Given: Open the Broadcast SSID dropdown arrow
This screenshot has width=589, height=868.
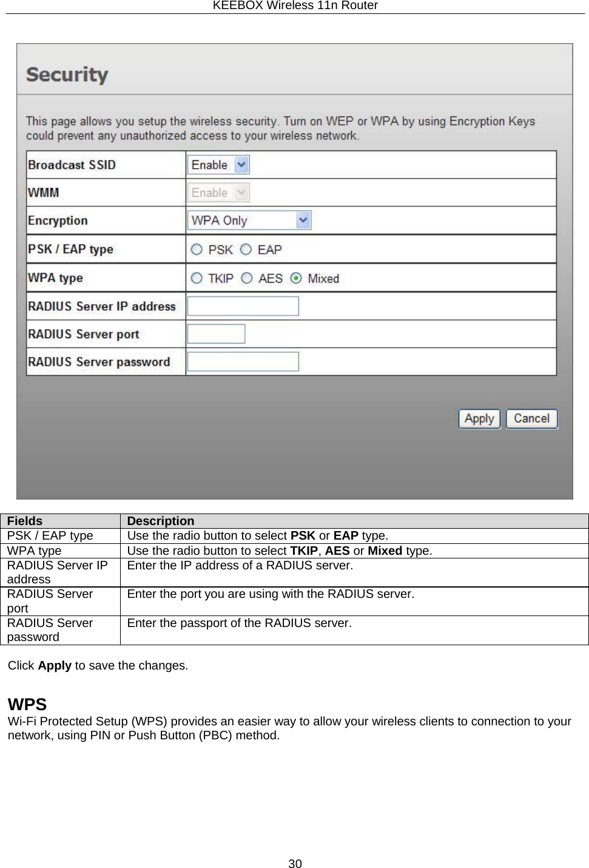Looking at the screenshot, I should coord(242,164).
